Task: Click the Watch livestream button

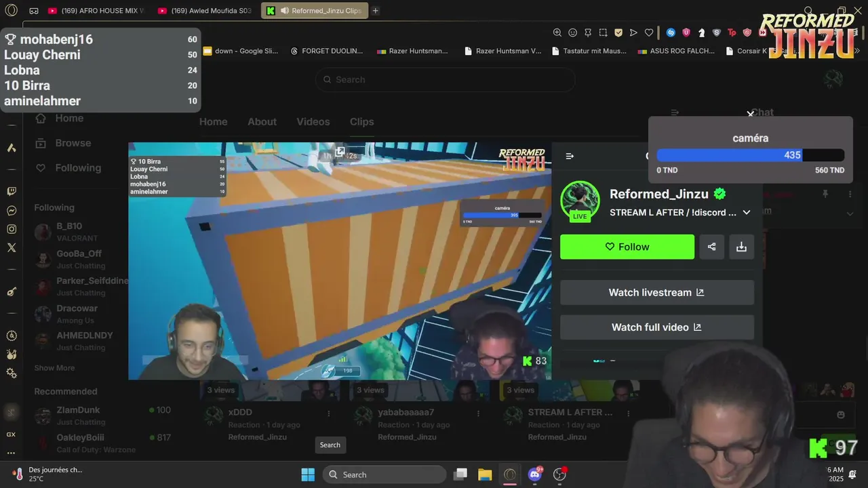Action: pyautogui.click(x=657, y=293)
